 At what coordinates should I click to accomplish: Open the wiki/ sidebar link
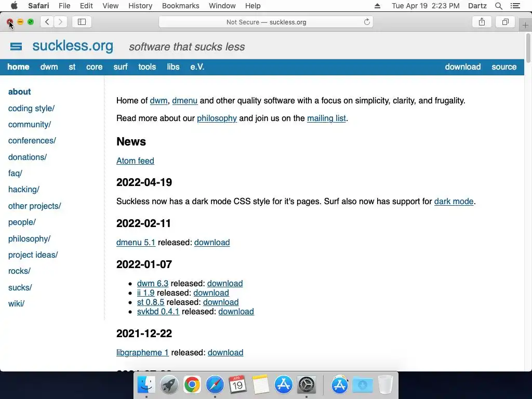[x=16, y=303]
